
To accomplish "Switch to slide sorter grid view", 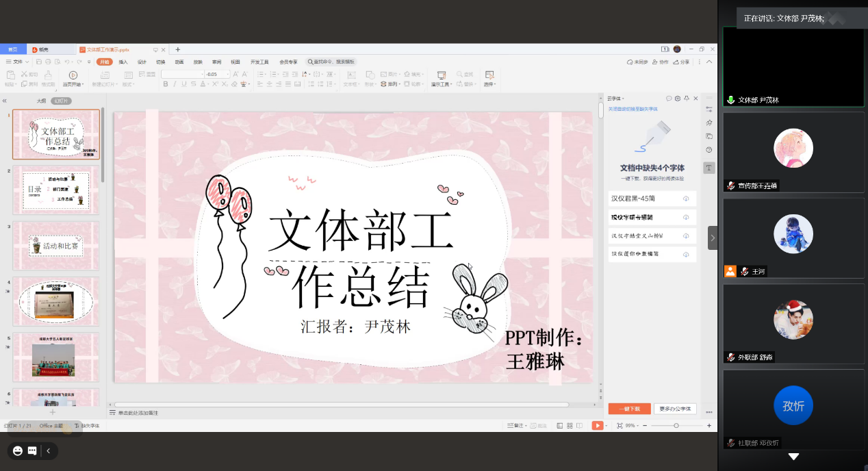I will pyautogui.click(x=570, y=426).
